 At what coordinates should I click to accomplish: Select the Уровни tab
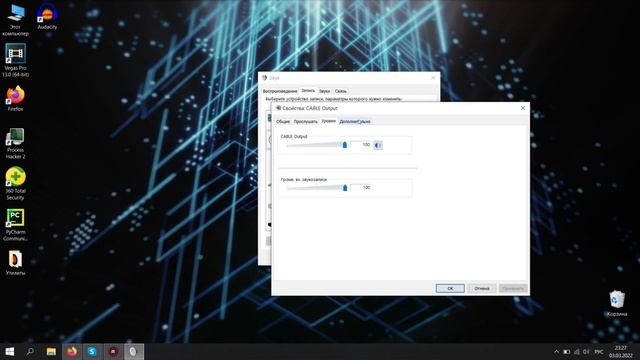pos(328,121)
